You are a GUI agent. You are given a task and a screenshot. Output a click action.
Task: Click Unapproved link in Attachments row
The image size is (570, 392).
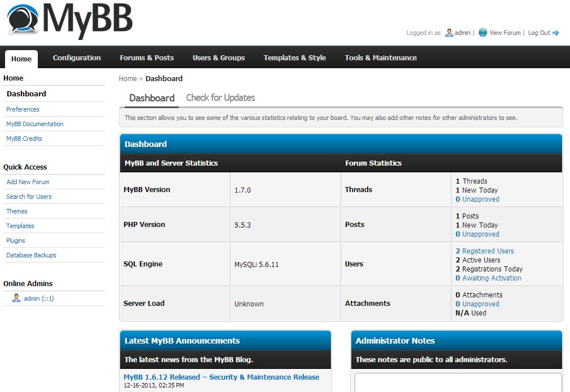point(478,304)
